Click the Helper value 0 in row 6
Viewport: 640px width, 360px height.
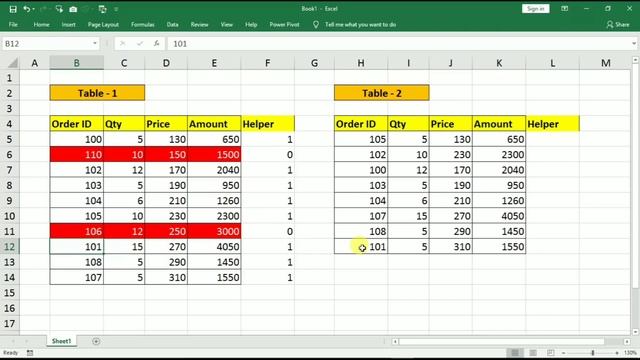(x=267, y=154)
